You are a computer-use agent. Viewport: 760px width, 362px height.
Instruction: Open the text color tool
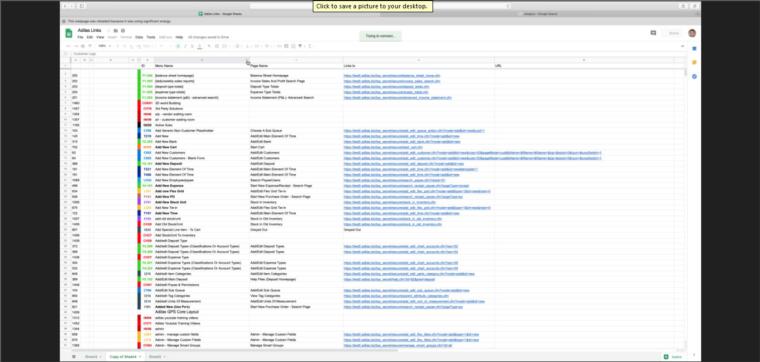pyautogui.click(x=200, y=46)
